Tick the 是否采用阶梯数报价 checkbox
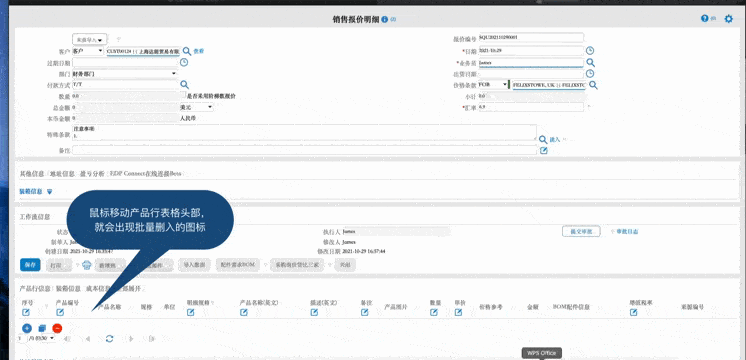Screen dimensions: 746x360 click(183, 96)
